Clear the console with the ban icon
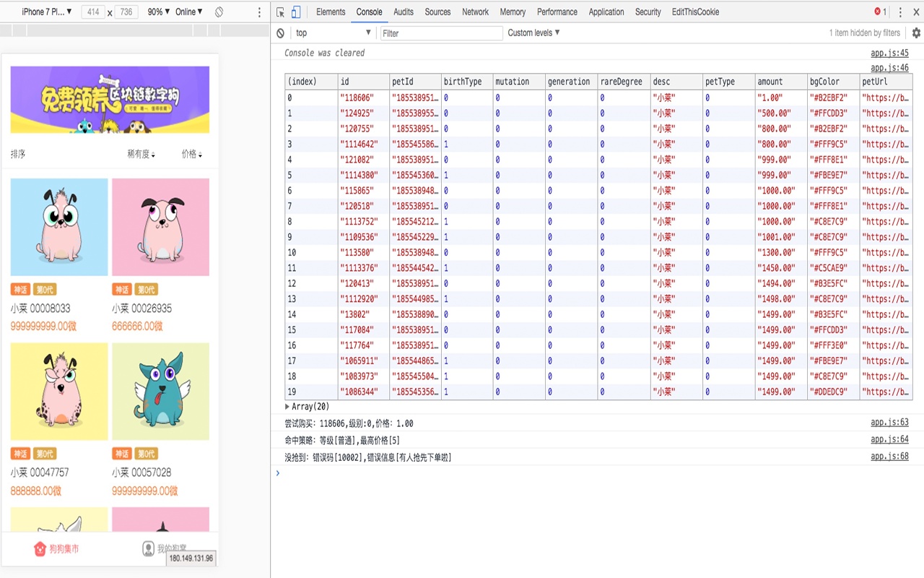Screen dimensions: 924x578 tap(281, 33)
